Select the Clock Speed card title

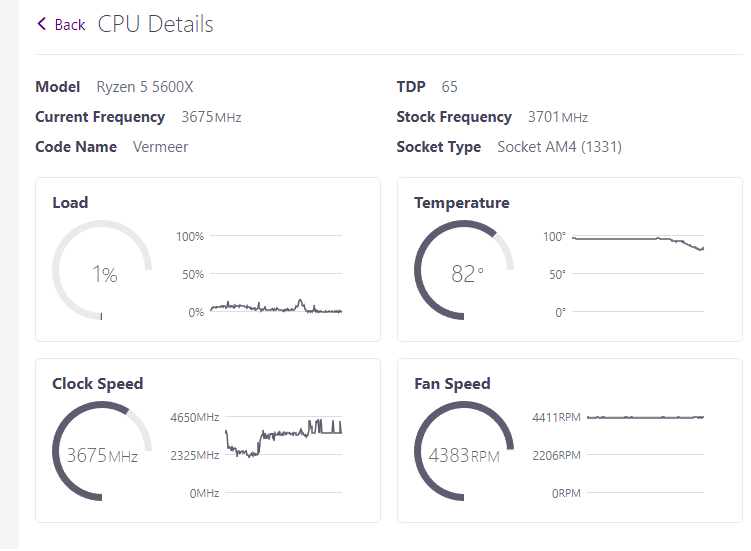97,384
